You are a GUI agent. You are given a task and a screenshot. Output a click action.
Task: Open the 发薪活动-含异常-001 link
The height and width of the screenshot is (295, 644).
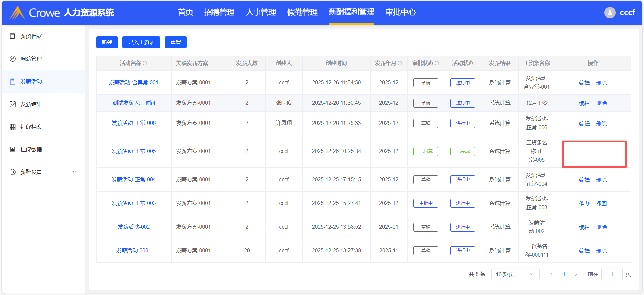(x=133, y=83)
